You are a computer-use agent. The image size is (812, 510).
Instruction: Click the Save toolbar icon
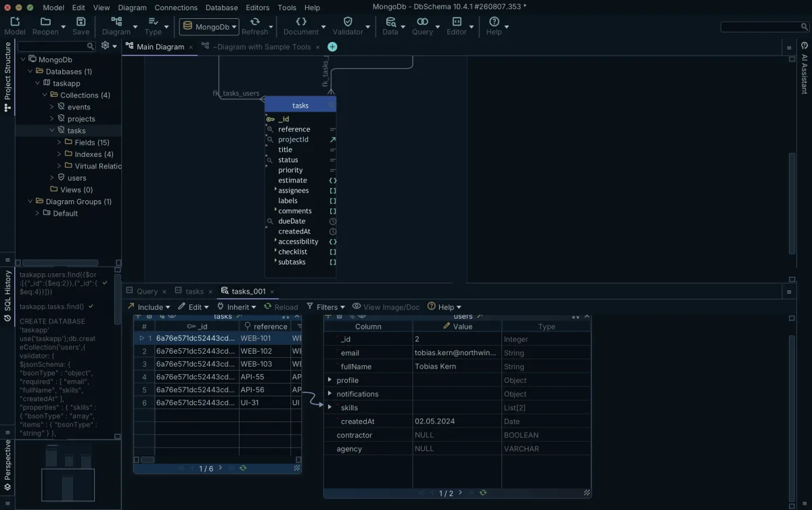click(x=81, y=22)
